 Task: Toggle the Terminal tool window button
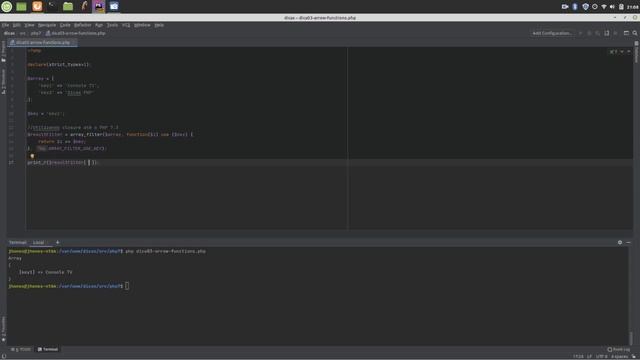click(48, 349)
